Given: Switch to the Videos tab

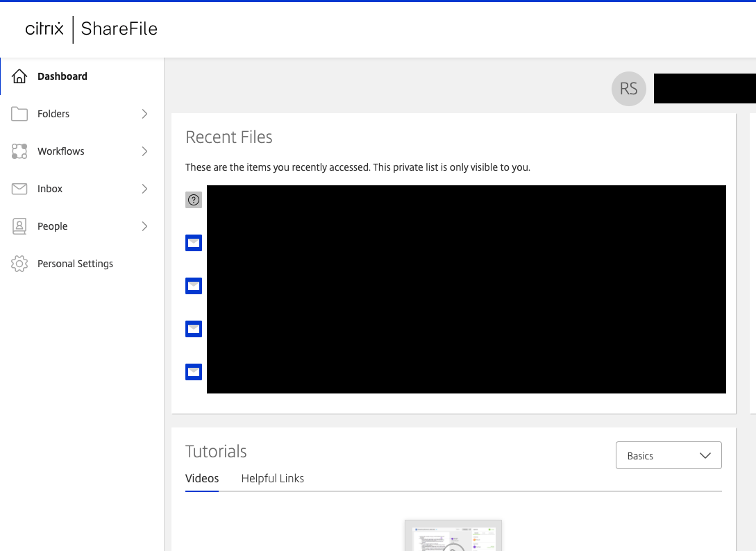Looking at the screenshot, I should tap(202, 478).
